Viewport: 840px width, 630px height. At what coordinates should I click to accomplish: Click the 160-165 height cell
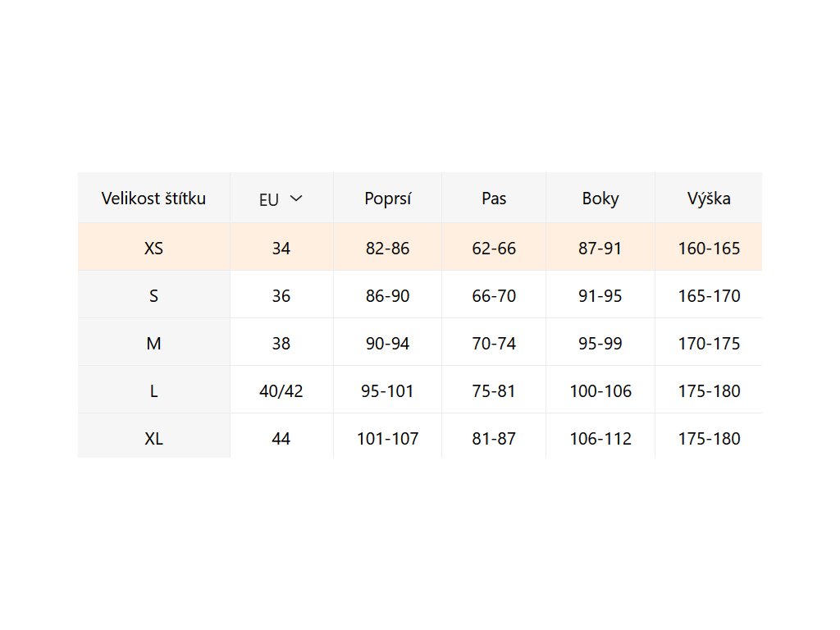tap(709, 248)
